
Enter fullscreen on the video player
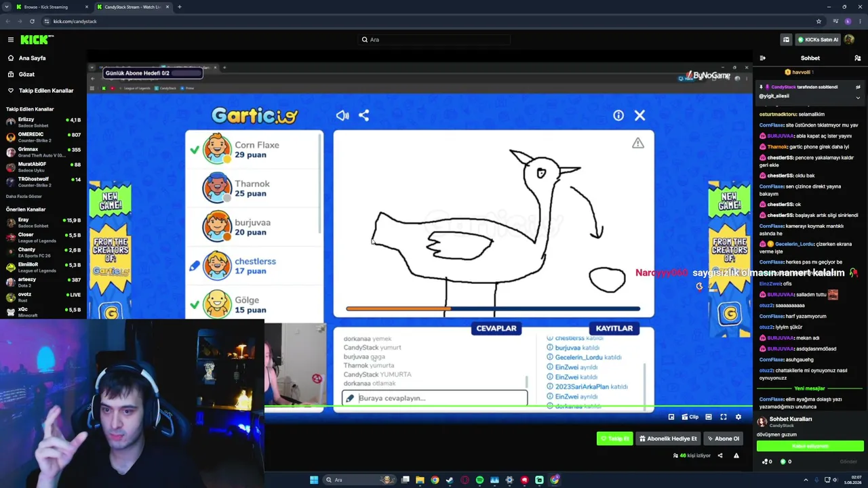pyautogui.click(x=724, y=417)
